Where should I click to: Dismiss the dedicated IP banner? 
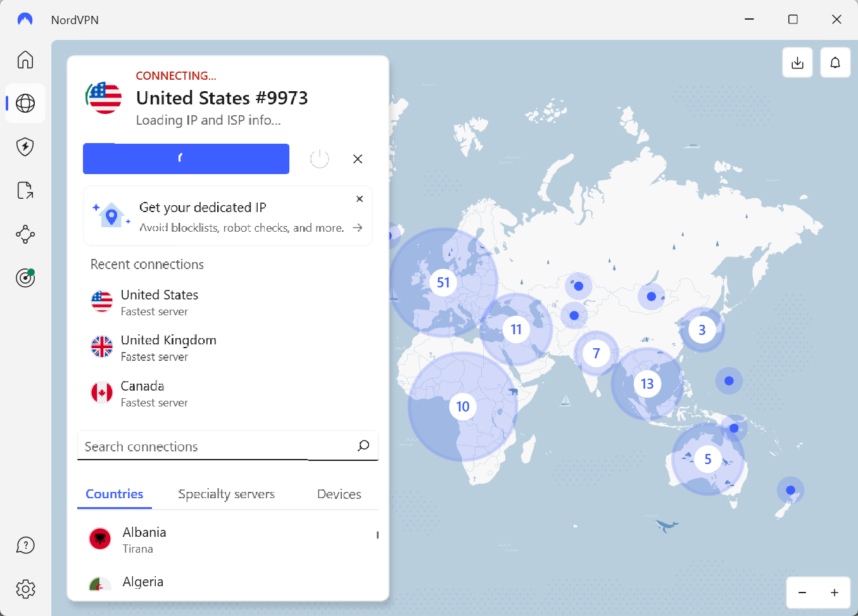pyautogui.click(x=360, y=198)
